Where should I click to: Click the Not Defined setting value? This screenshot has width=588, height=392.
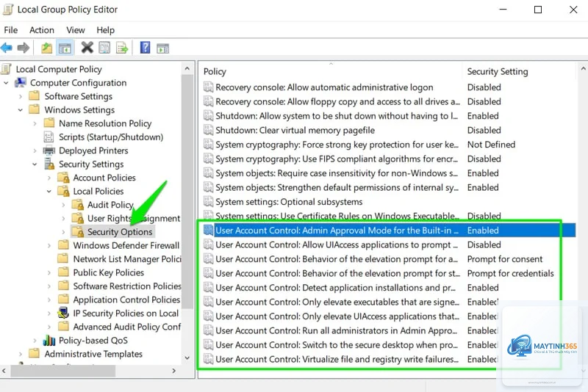click(491, 145)
